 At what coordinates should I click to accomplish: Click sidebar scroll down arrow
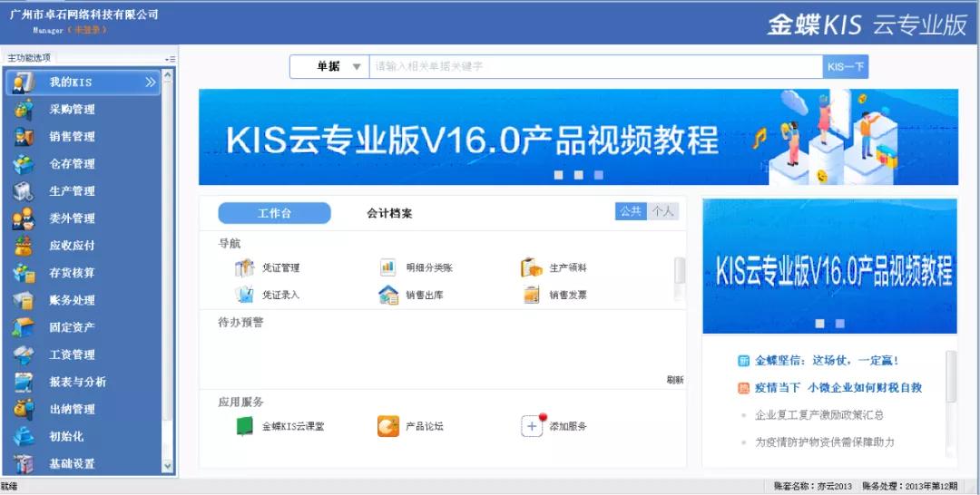tap(168, 466)
